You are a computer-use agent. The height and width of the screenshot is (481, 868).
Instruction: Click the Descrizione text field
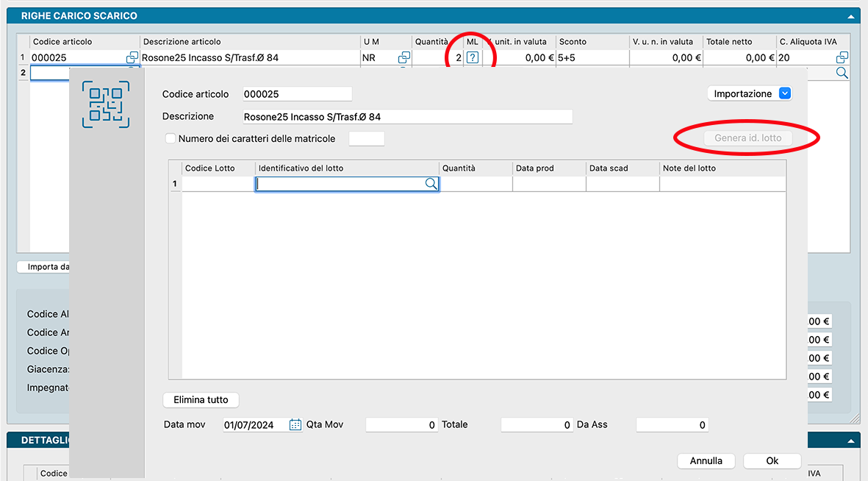406,117
